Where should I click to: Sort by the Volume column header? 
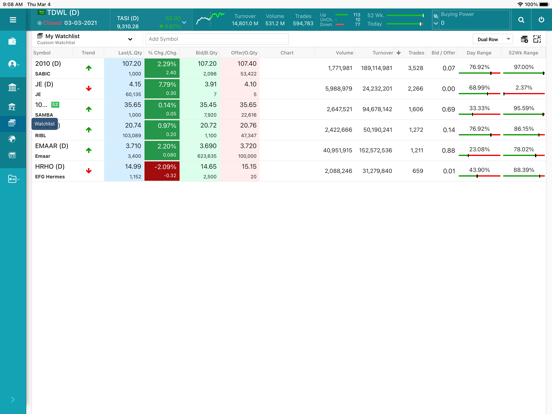coord(344,53)
